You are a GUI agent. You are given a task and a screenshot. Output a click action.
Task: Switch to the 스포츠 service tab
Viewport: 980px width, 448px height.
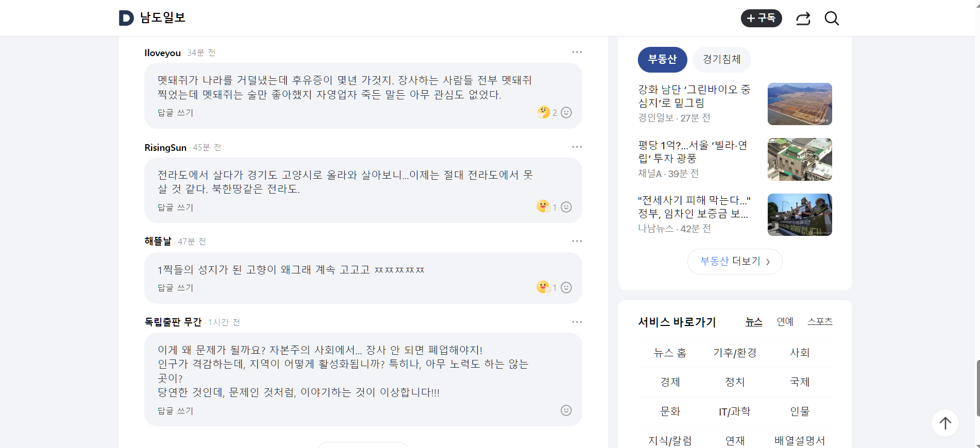click(820, 321)
